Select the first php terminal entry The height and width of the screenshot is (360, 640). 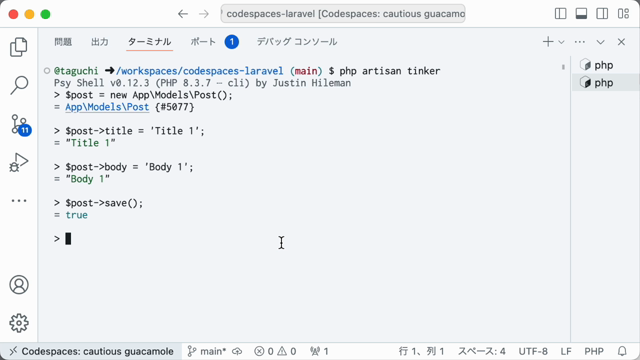605,65
